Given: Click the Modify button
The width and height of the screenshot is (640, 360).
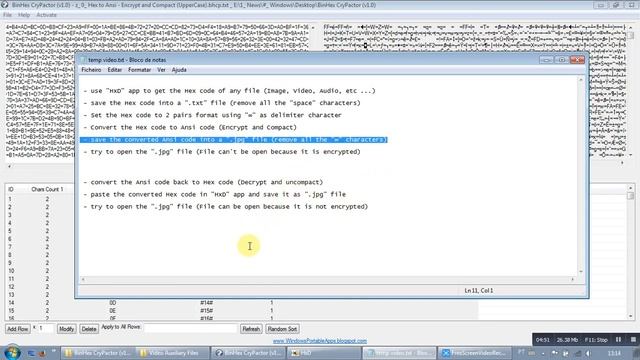Looking at the screenshot, I should pyautogui.click(x=66, y=329).
